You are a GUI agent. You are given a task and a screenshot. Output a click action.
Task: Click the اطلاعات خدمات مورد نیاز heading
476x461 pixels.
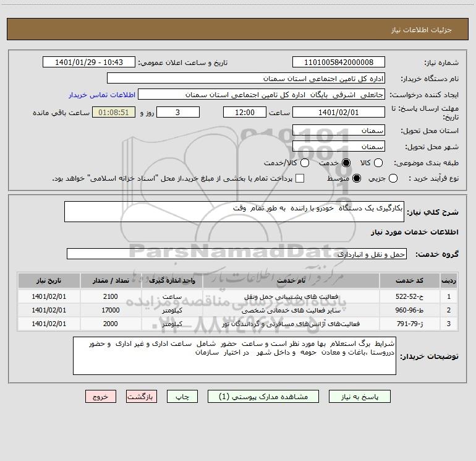(414, 232)
